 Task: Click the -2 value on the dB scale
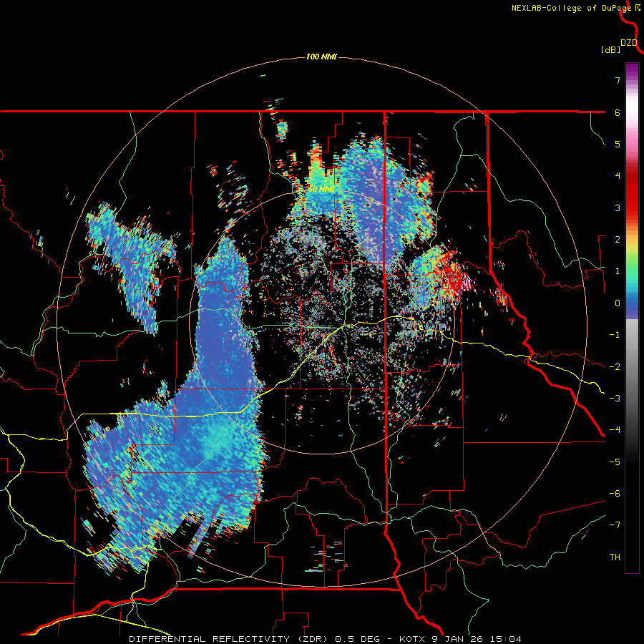(x=615, y=367)
